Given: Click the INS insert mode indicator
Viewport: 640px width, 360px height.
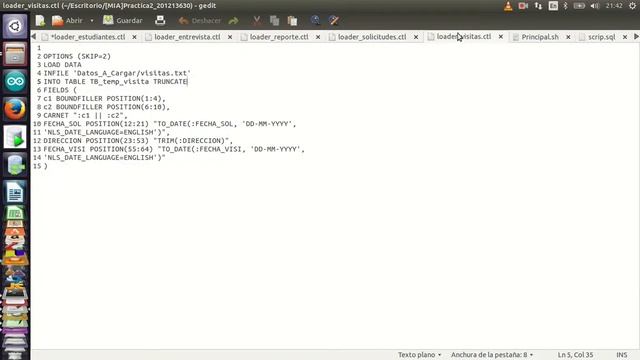Looking at the screenshot, I should (622, 355).
